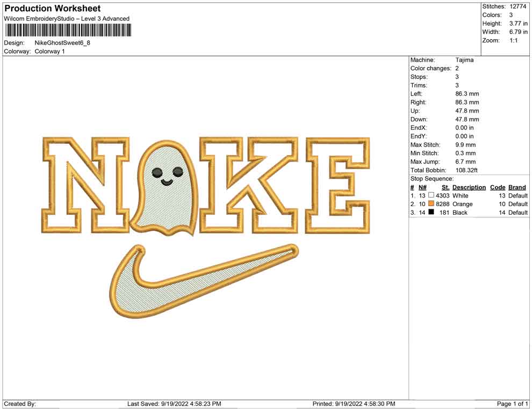Click the Page 1 of 1 footer
This screenshot has height=409, width=532.
pyautogui.click(x=513, y=404)
